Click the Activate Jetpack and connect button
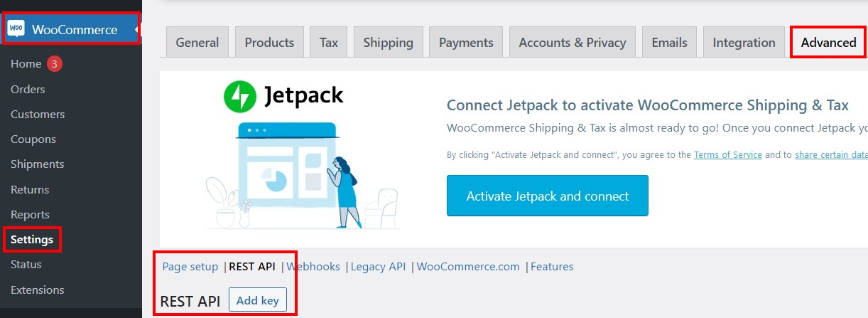Image resolution: width=868 pixels, height=318 pixels. tap(548, 196)
